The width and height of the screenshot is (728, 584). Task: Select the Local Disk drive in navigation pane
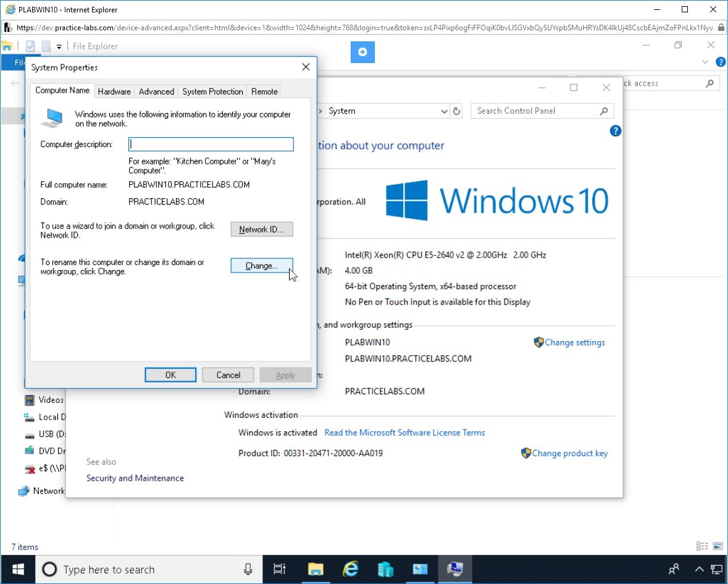coord(44,417)
